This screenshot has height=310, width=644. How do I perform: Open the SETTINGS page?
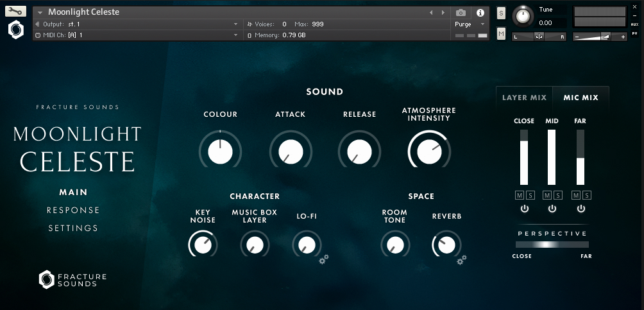[73, 228]
